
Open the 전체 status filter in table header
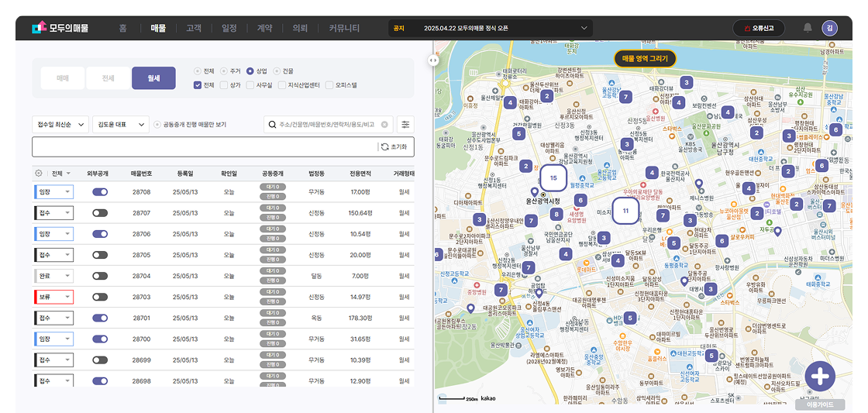[x=60, y=174]
